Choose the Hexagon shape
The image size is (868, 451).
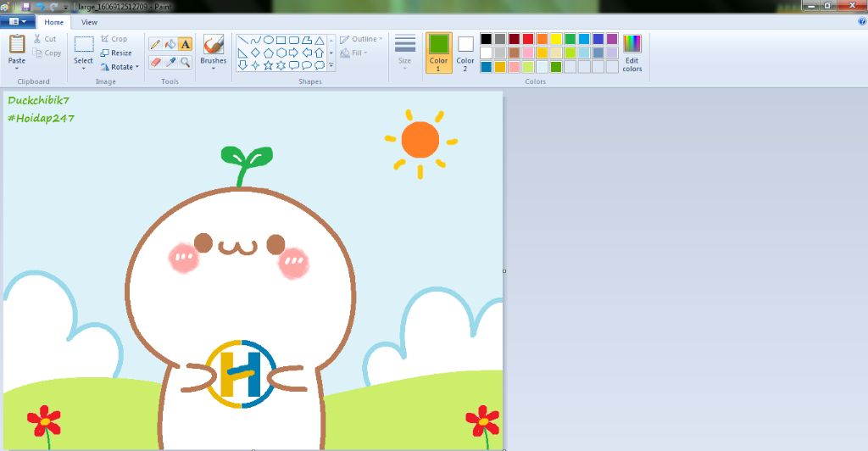click(x=281, y=53)
